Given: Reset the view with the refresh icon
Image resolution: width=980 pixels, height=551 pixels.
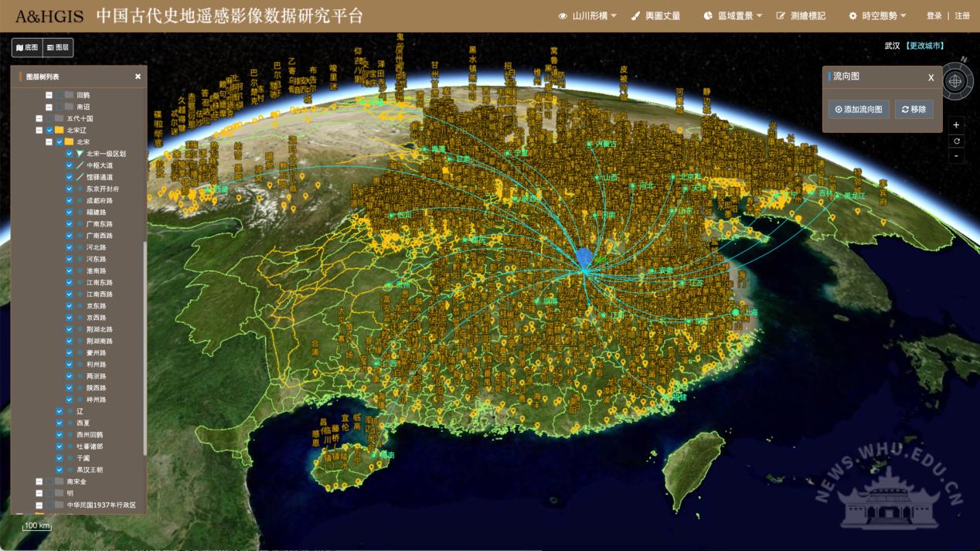Looking at the screenshot, I should [956, 141].
